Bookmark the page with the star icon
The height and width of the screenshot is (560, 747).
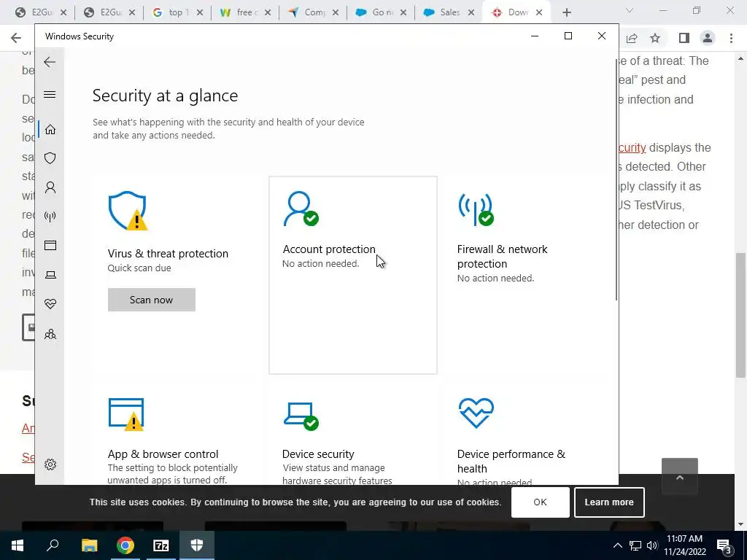tap(655, 38)
